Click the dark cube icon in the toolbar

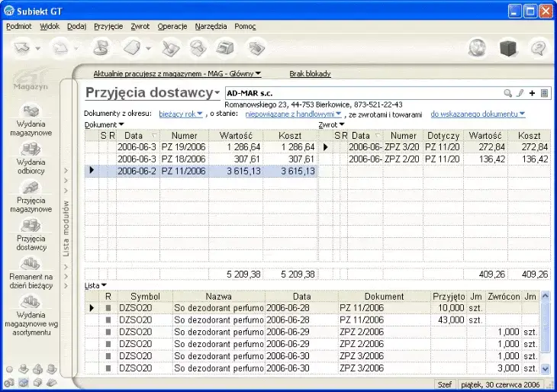tap(508, 47)
